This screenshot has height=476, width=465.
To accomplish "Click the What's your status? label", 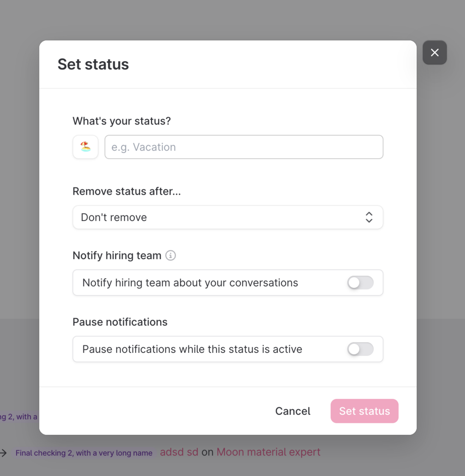I will coord(121,121).
